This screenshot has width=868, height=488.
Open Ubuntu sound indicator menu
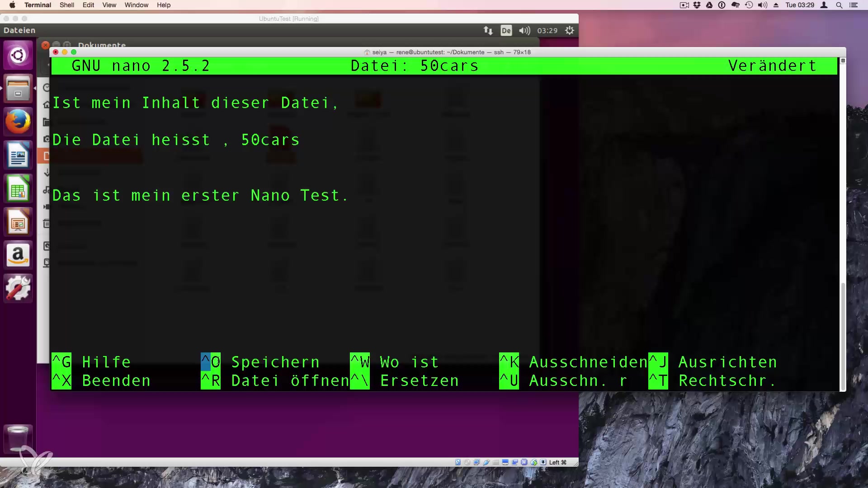point(524,30)
